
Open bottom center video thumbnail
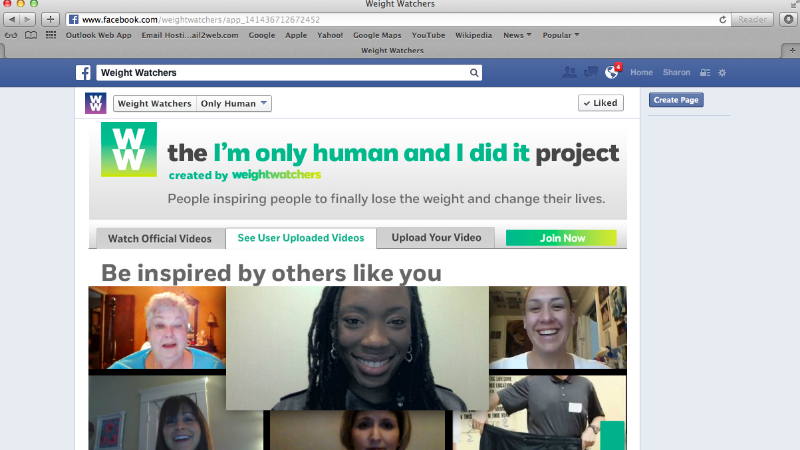tap(358, 430)
